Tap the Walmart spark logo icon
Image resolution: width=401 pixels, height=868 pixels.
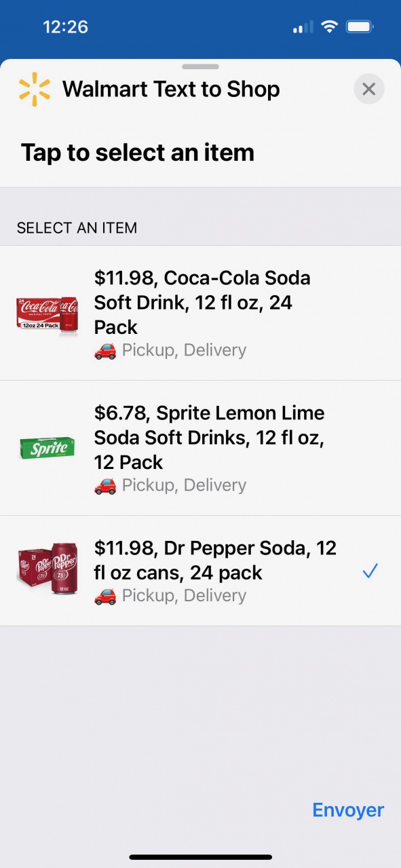click(x=35, y=90)
